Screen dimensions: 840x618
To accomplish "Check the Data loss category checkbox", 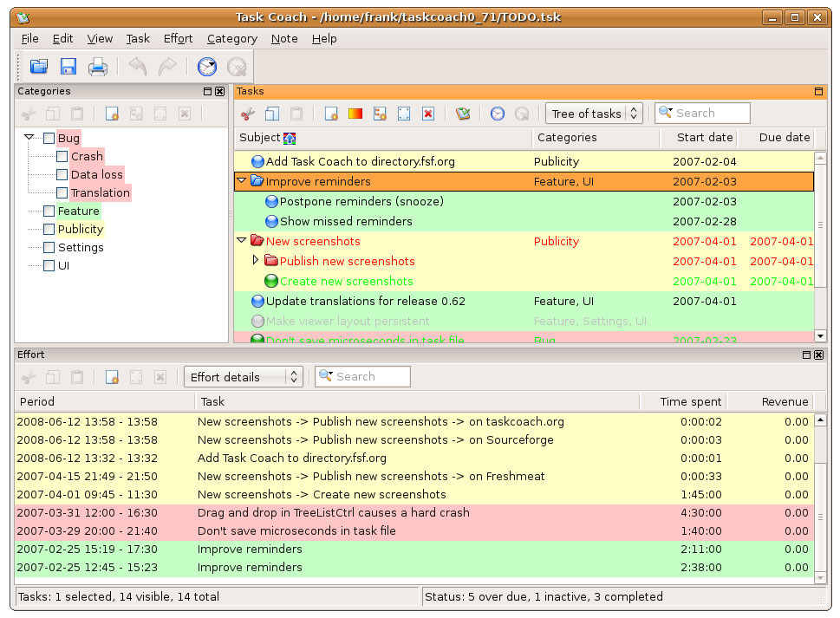I will 62,174.
